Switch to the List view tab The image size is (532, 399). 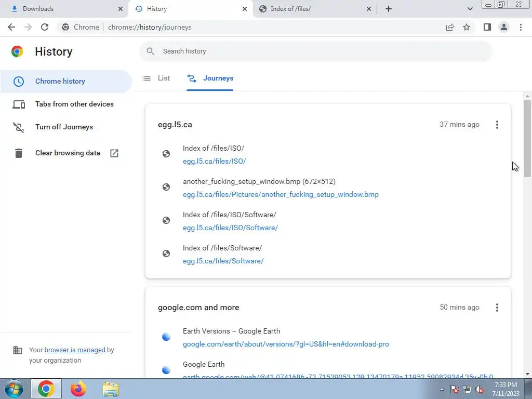(x=156, y=78)
